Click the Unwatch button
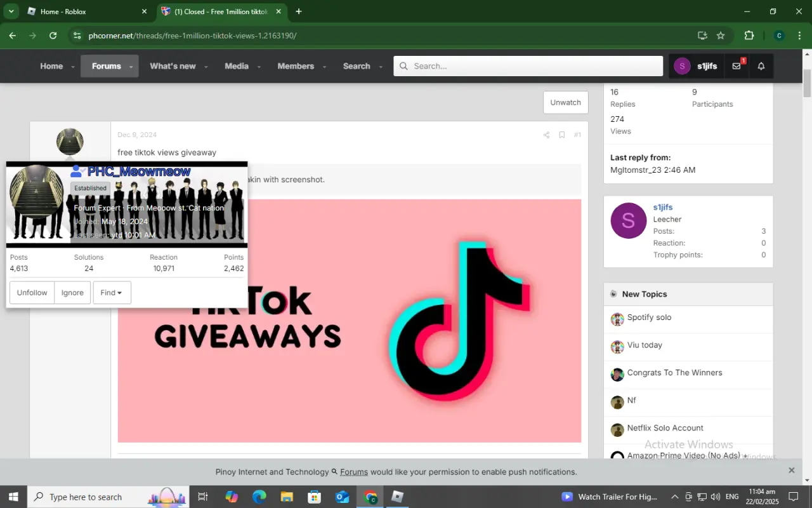This screenshot has height=508, width=812. tap(565, 102)
